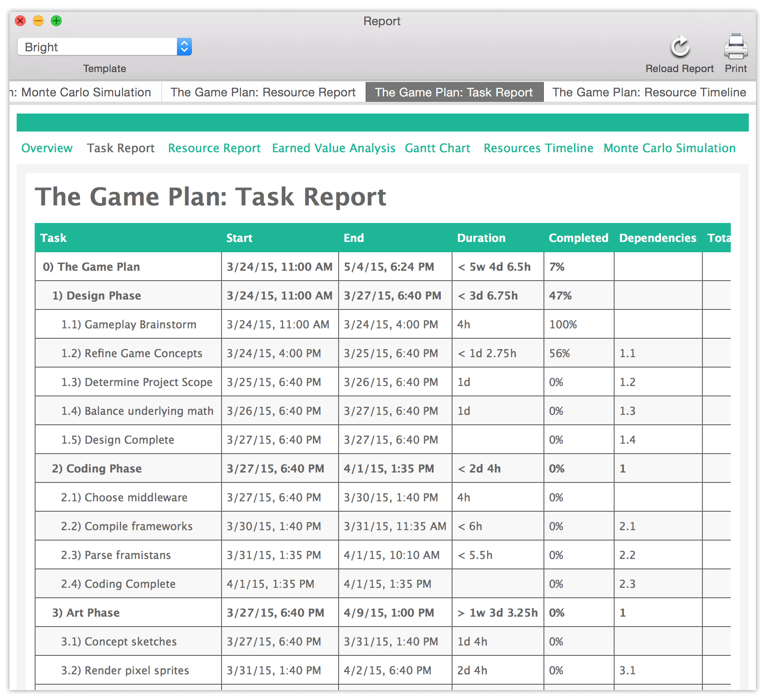Click Task Report in navigation
Viewport: 765px width, 700px height.
pyautogui.click(x=121, y=148)
